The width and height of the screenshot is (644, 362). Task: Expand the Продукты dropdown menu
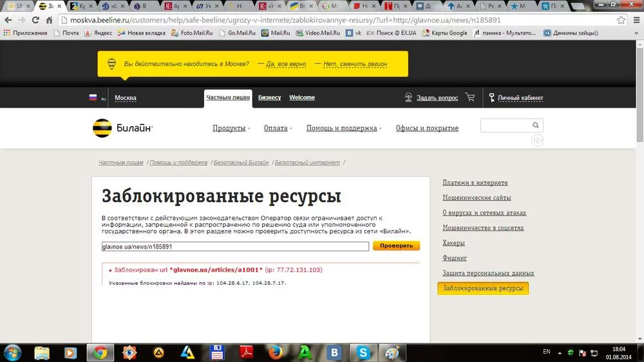[x=231, y=128]
